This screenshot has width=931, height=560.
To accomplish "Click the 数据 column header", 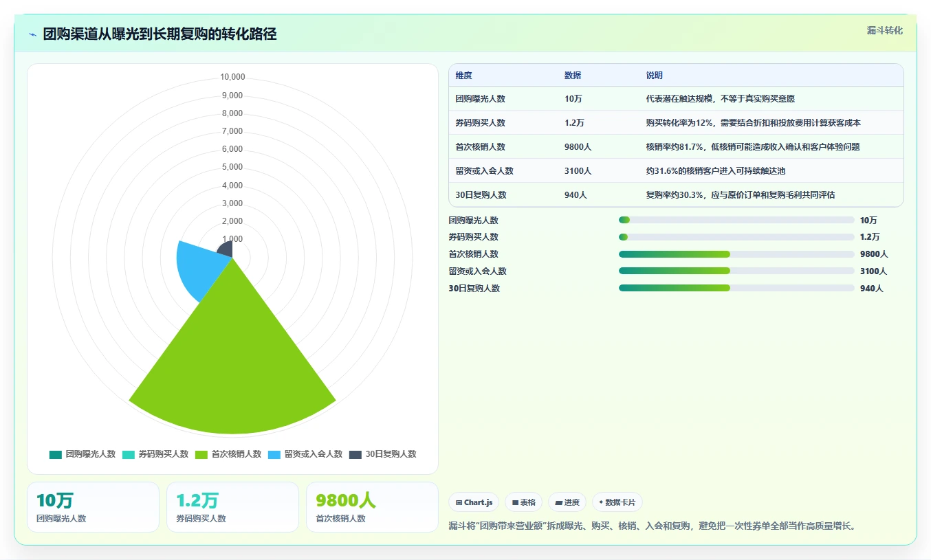I will point(573,76).
